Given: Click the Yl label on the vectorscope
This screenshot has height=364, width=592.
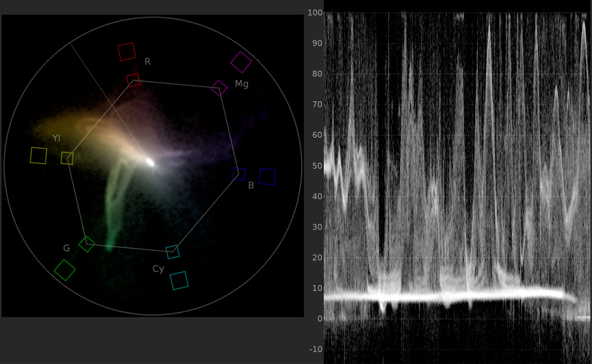Looking at the screenshot, I should point(56,138).
